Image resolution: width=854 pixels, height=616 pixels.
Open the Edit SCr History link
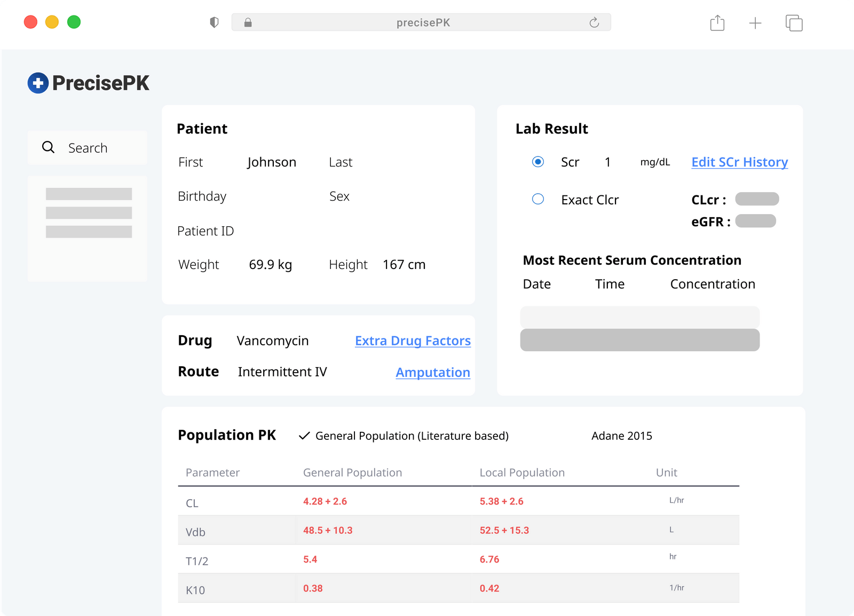coord(739,162)
